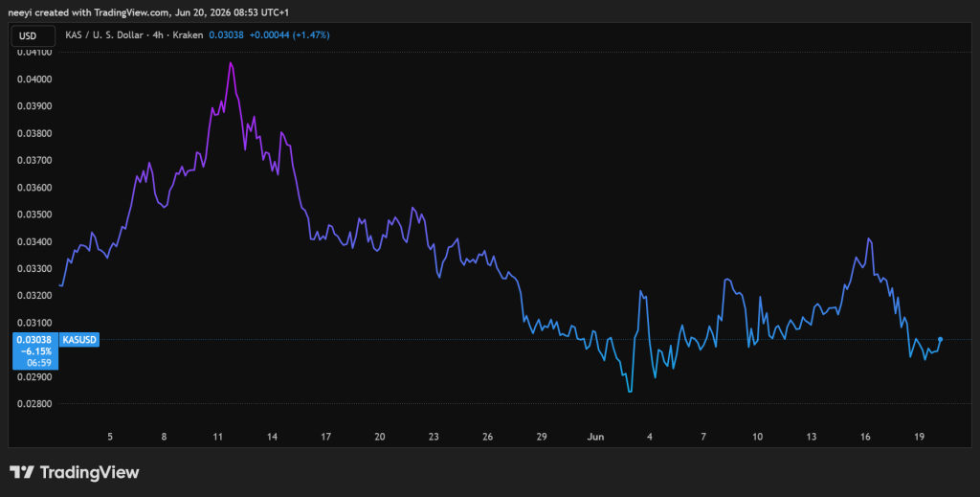980x497 pixels.
Task: Click the date label 10 on time axis
Action: 758,437
